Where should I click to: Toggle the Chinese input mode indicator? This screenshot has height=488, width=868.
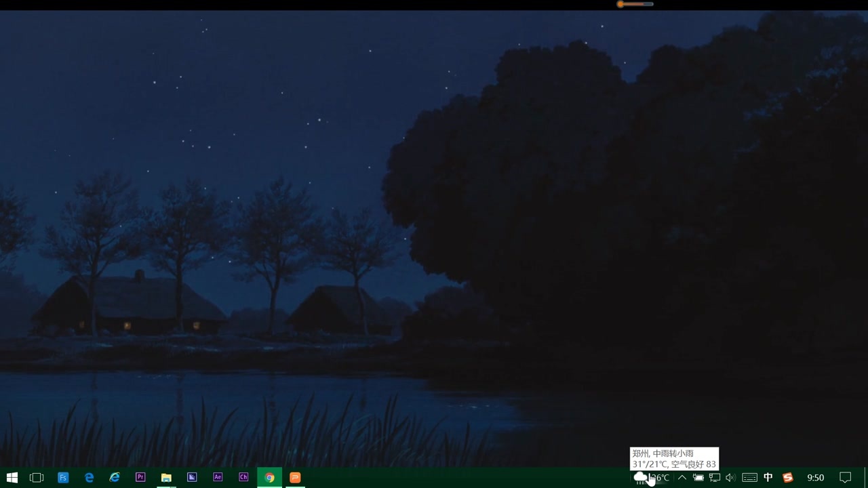[768, 477]
